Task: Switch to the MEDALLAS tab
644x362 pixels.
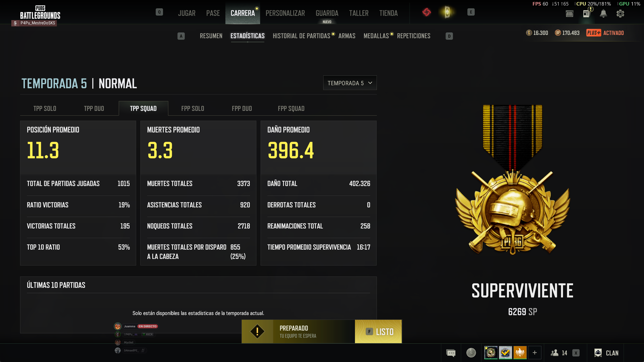Action: click(376, 36)
